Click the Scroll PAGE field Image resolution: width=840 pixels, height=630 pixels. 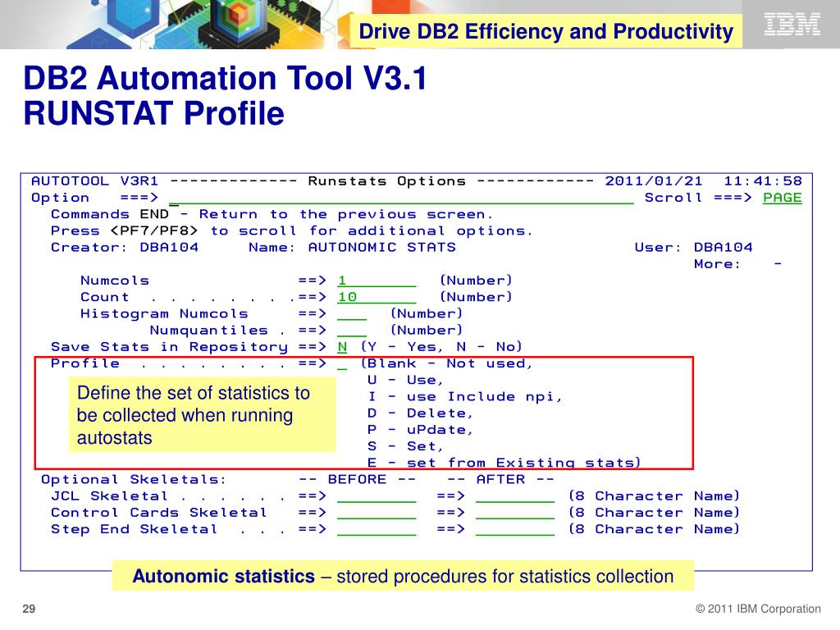point(782,198)
